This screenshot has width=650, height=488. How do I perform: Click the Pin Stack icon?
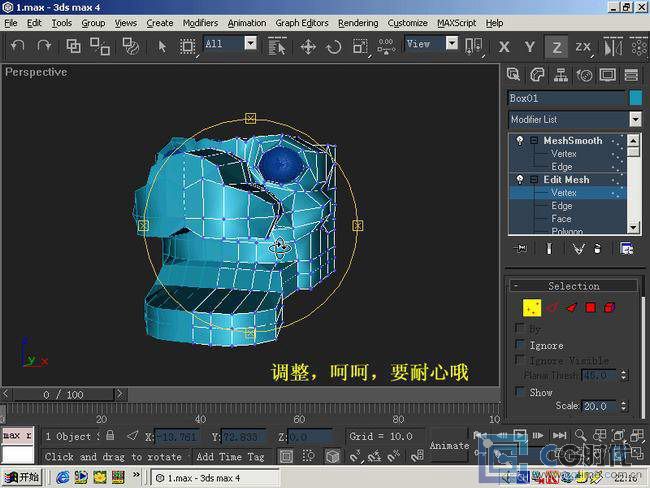tap(521, 248)
